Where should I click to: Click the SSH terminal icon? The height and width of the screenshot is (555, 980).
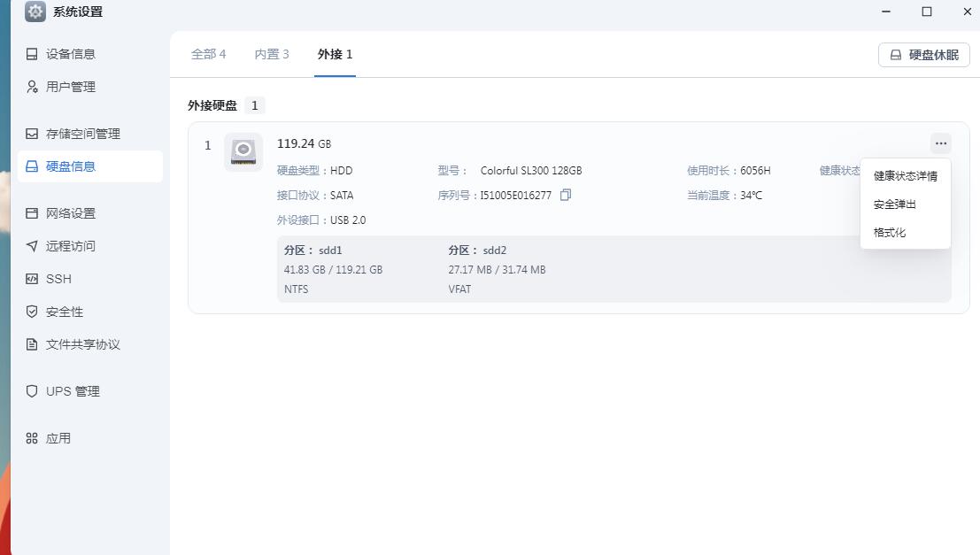coord(32,279)
